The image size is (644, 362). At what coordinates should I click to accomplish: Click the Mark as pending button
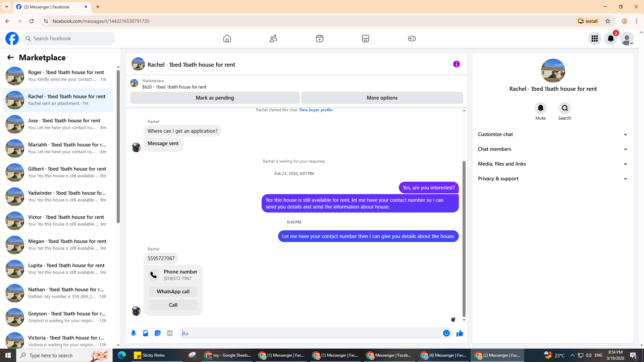[215, 98]
